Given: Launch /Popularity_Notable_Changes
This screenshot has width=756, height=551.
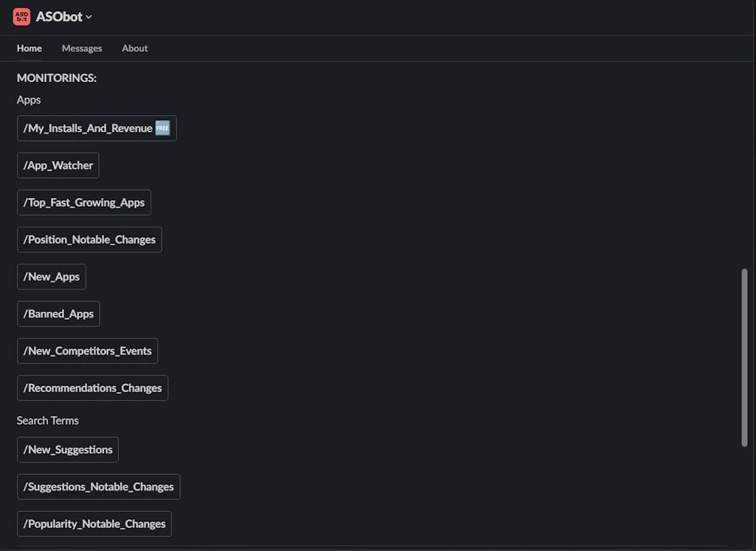Looking at the screenshot, I should (94, 523).
